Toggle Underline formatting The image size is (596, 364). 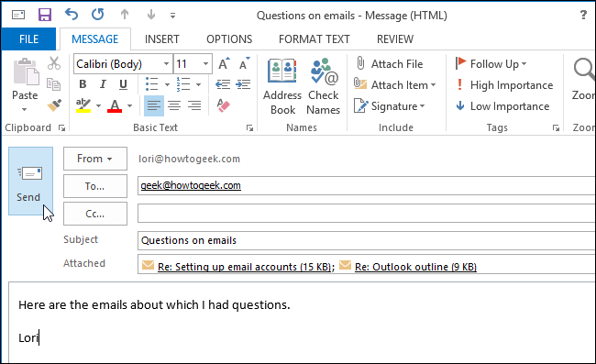point(123,84)
